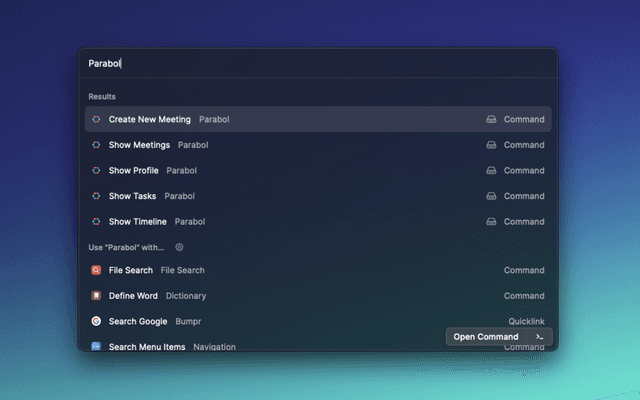This screenshot has width=640, height=400.
Task: Click the red File Search icon
Action: [x=96, y=270]
